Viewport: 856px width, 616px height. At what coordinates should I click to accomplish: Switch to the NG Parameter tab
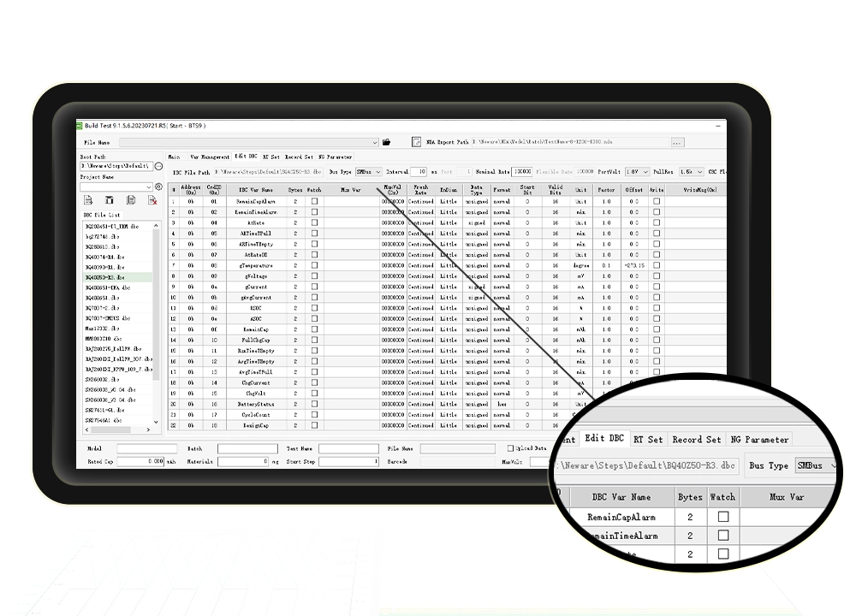[x=336, y=157]
